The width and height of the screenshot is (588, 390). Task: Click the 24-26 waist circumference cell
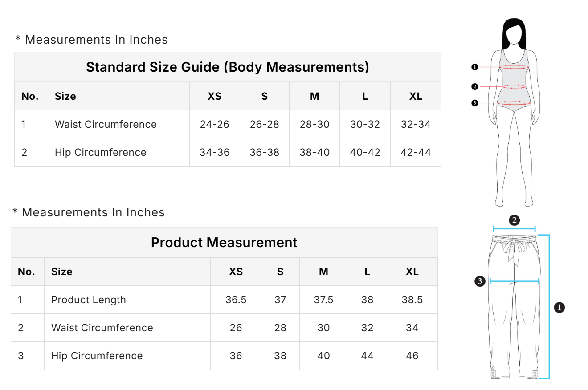tap(214, 124)
